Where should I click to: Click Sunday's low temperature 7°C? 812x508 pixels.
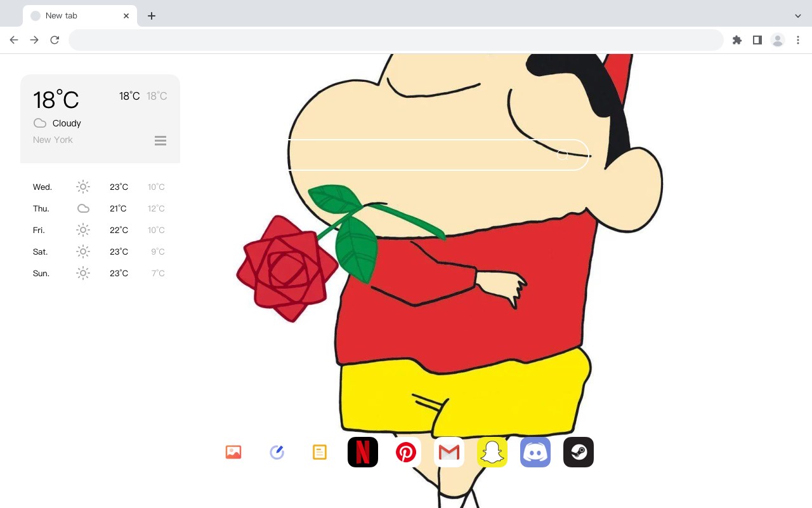point(158,273)
